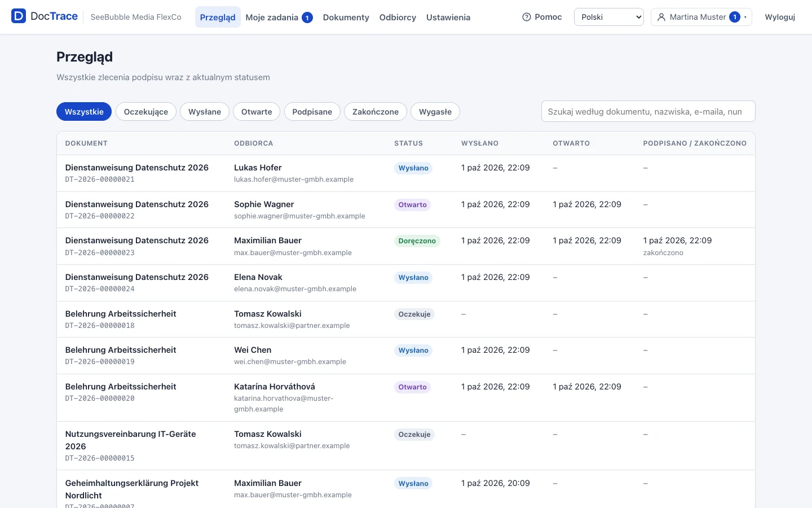Open the Odbiorcy navigation item
Screen dimensions: 812x508
click(398, 17)
